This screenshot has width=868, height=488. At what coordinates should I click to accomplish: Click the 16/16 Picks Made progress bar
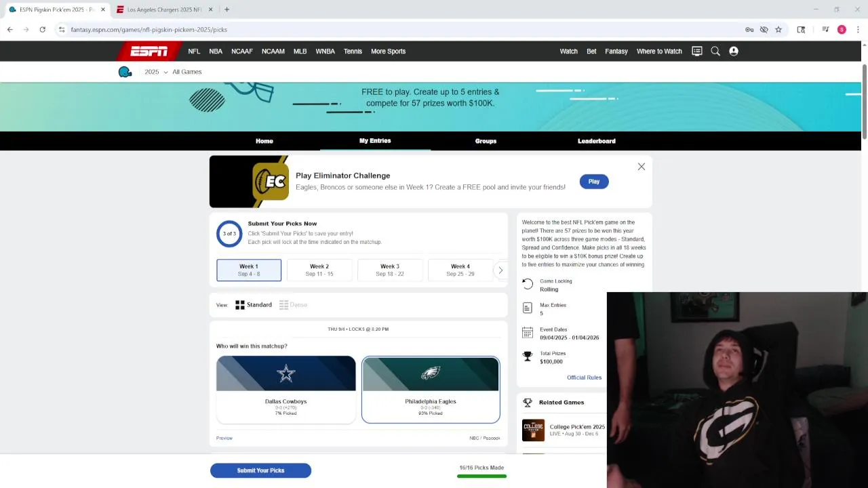pyautogui.click(x=481, y=476)
